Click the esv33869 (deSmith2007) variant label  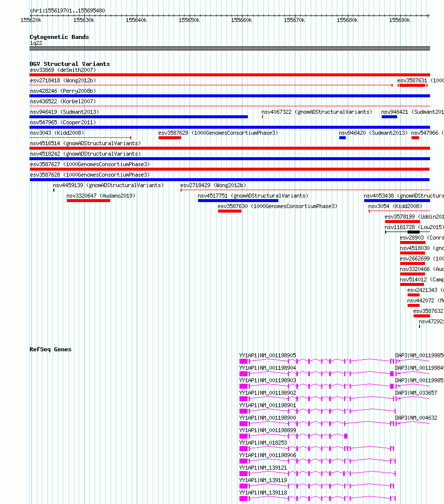(x=63, y=70)
